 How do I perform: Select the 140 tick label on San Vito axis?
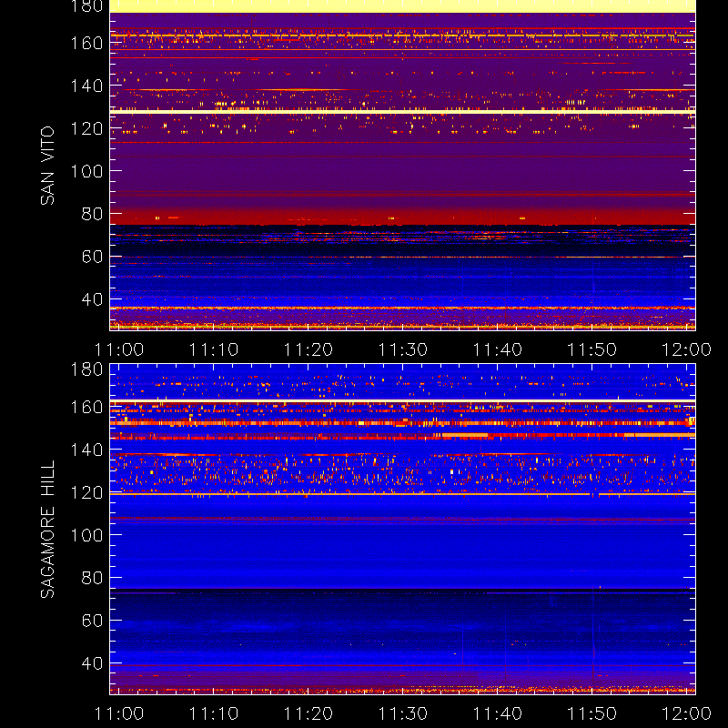click(86, 86)
